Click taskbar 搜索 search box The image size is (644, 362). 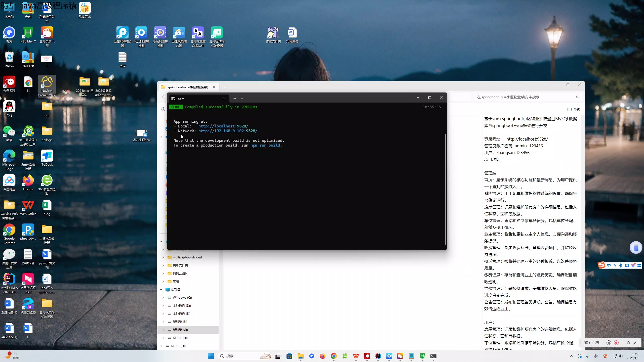click(x=245, y=356)
